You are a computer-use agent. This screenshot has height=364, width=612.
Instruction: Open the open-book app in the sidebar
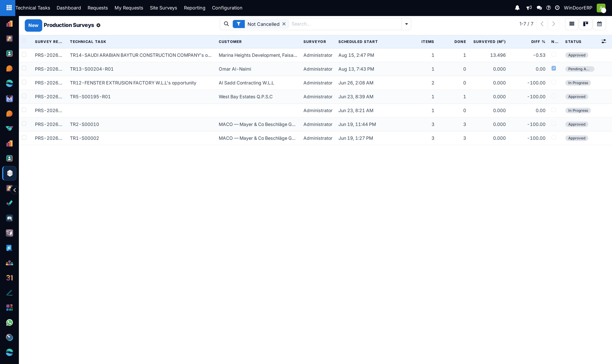9,218
